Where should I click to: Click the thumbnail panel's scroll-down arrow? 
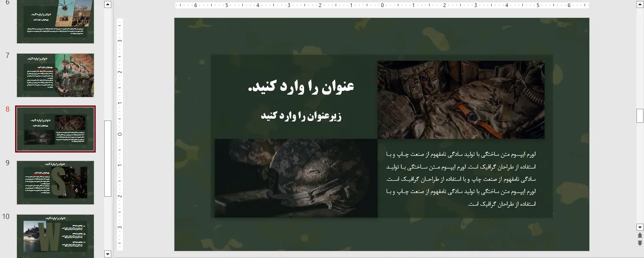point(107,254)
